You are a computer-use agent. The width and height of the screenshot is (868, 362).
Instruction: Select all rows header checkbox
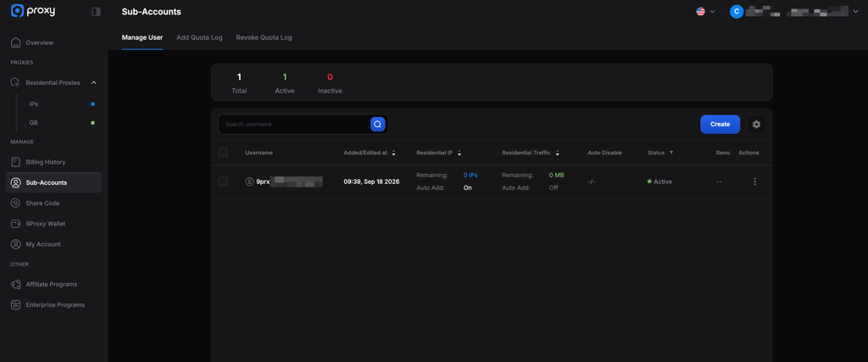click(x=223, y=153)
